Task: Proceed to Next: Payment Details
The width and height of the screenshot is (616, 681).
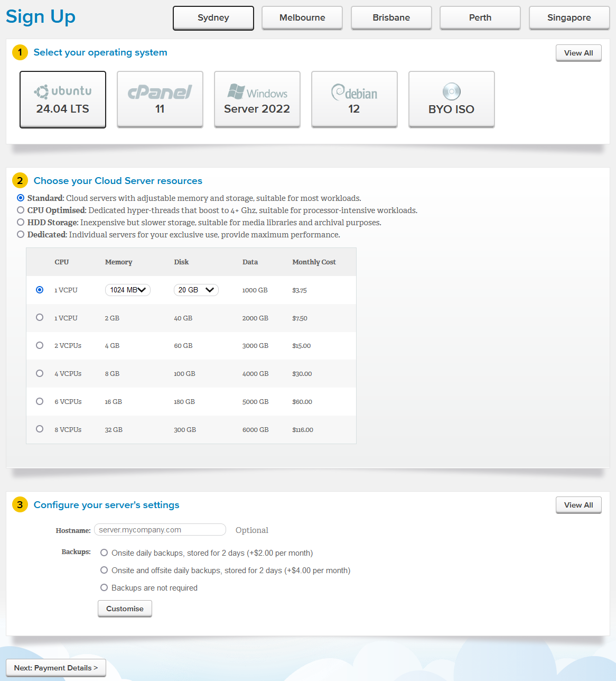Action: [56, 668]
